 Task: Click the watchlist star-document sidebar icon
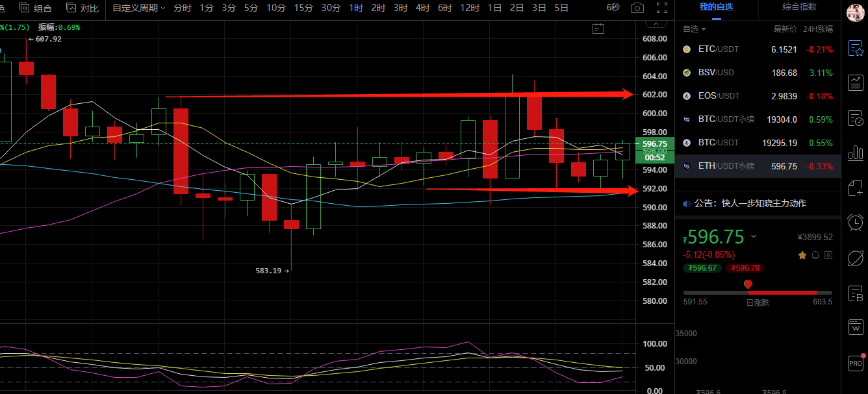coord(855,48)
